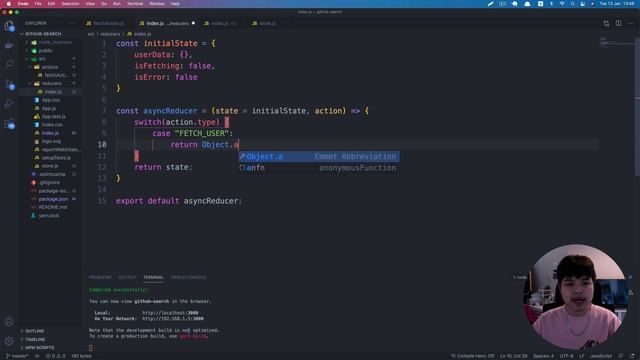
Task: Open Run and Debug view
Action: tap(9, 104)
